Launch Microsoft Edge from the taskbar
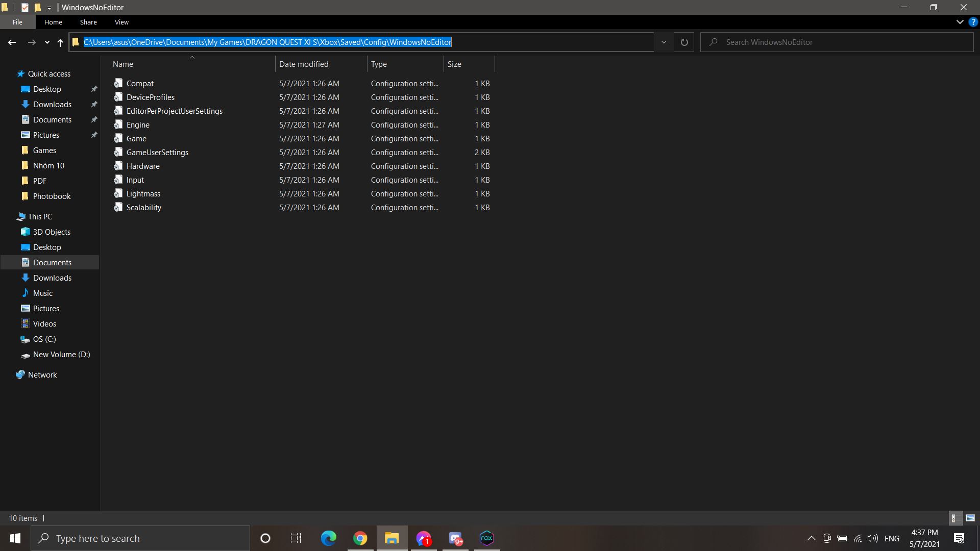The image size is (980, 551). coord(328,538)
